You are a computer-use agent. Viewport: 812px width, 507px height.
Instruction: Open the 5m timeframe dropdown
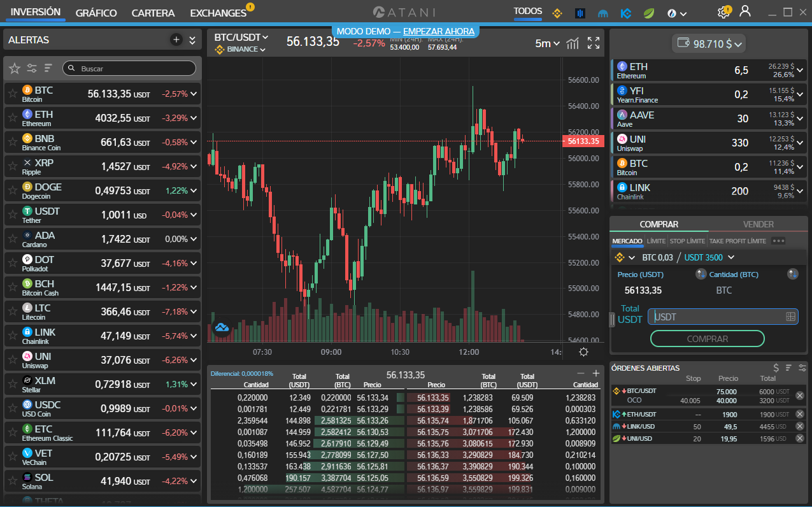[547, 43]
